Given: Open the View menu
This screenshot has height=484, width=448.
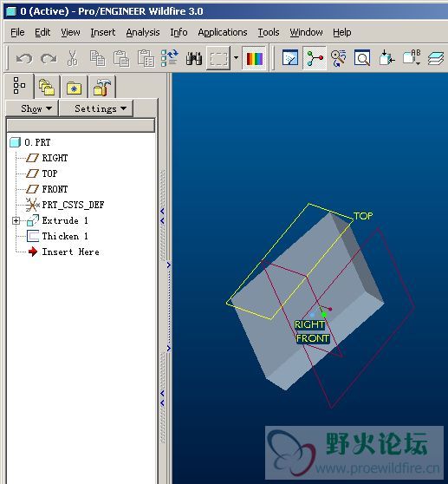Looking at the screenshot, I should [x=70, y=32].
